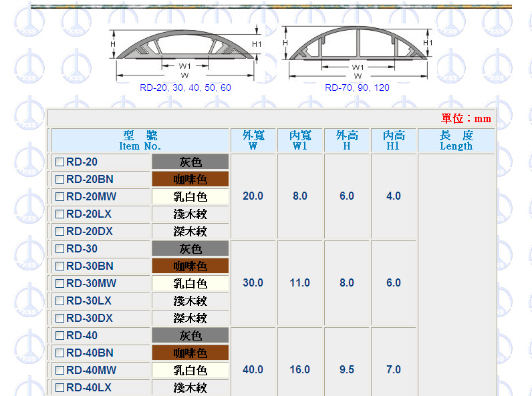The height and width of the screenshot is (396, 532).
Task: Click the RD-40BN item name text
Action: coord(90,353)
